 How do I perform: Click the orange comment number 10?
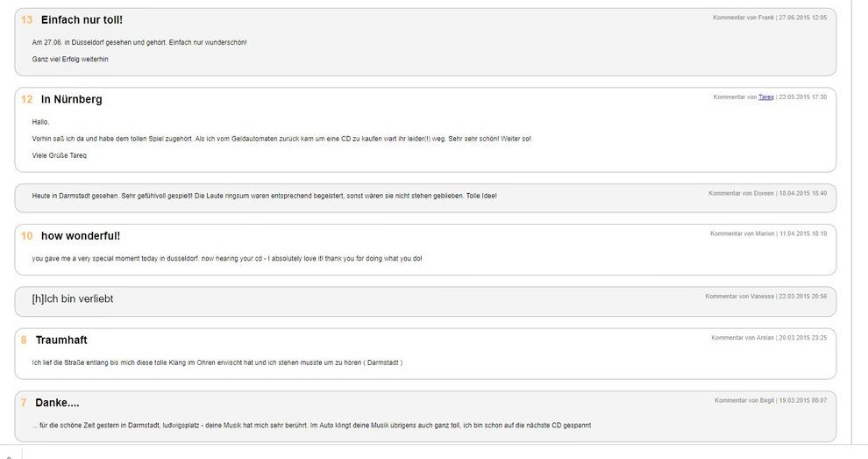point(26,236)
